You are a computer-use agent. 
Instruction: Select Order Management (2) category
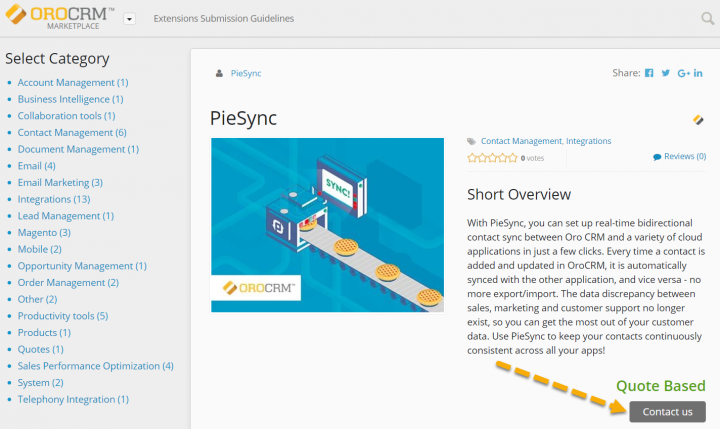(x=68, y=282)
